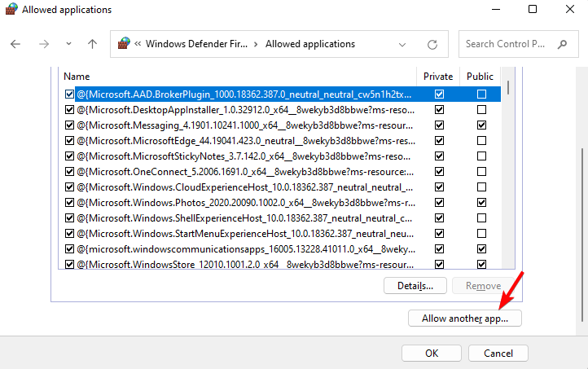
Task: Uncheck microsoft.windowscommunicationsapps enable checkbox
Action: 69,249
